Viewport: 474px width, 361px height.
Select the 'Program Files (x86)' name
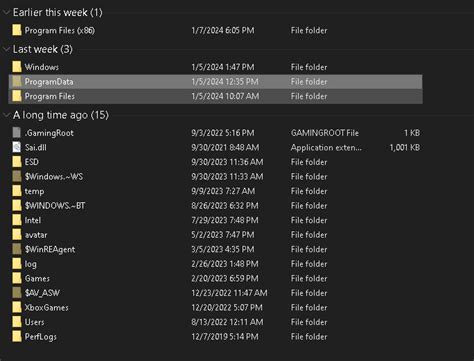point(60,31)
